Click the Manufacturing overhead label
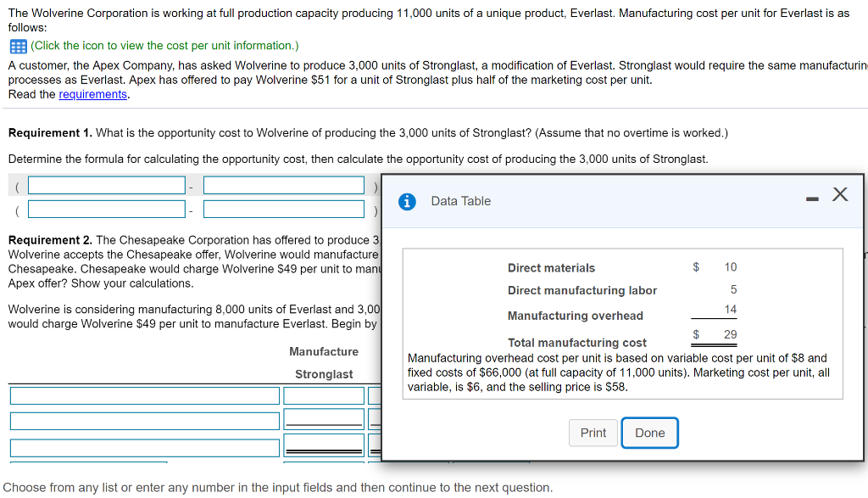The height and width of the screenshot is (498, 868). [576, 316]
